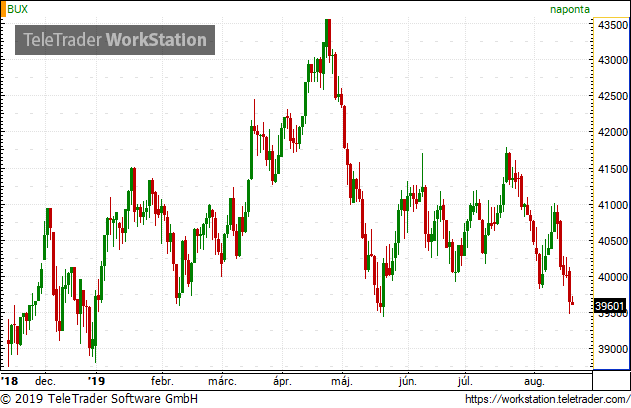Screen dimensions: 631x408
Task: Click the '19 year label on time axis
Action: (x=96, y=381)
